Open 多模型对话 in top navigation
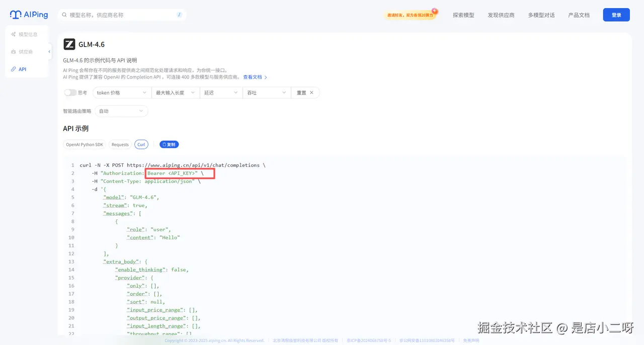 [x=541, y=15]
